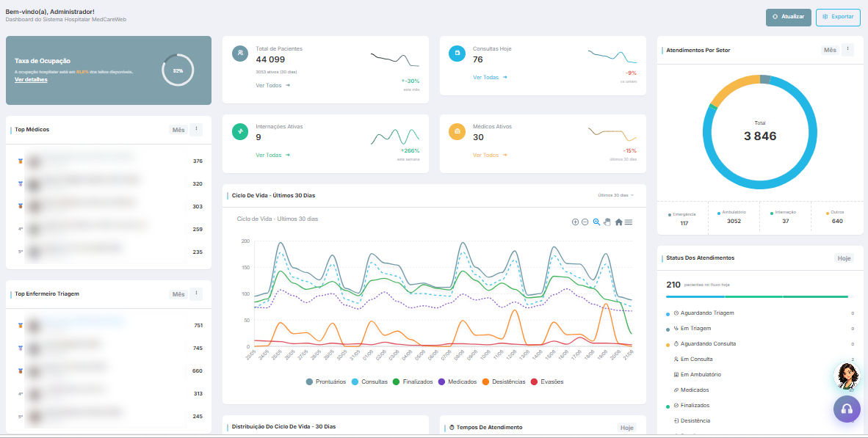Change Top Médicos Mês period
Viewport: 868px width, 438px height.
point(178,130)
